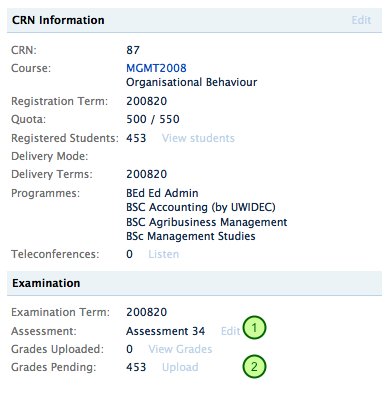Click the BSC Accounting (by UWIDEC) programme

click(x=201, y=207)
